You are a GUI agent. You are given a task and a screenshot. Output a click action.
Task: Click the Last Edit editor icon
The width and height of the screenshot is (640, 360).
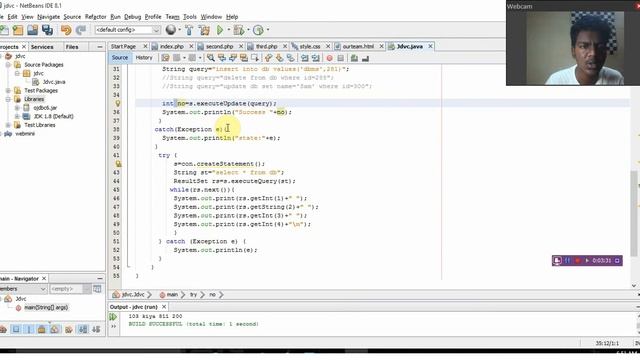pyautogui.click(x=165, y=58)
